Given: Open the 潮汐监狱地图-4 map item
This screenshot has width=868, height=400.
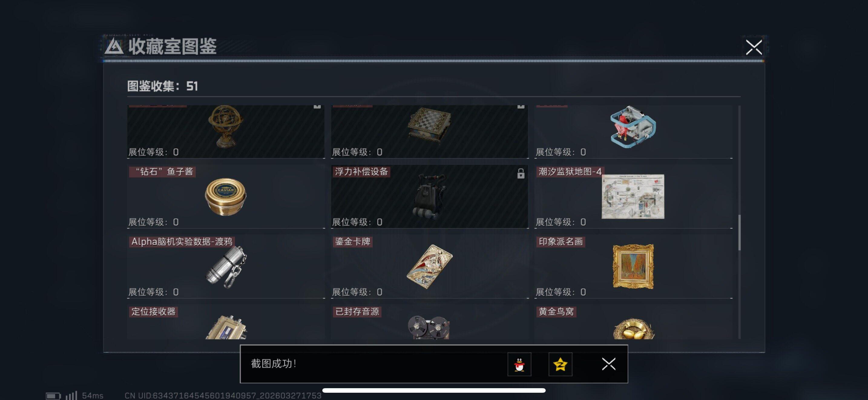Looking at the screenshot, I should click(x=633, y=197).
